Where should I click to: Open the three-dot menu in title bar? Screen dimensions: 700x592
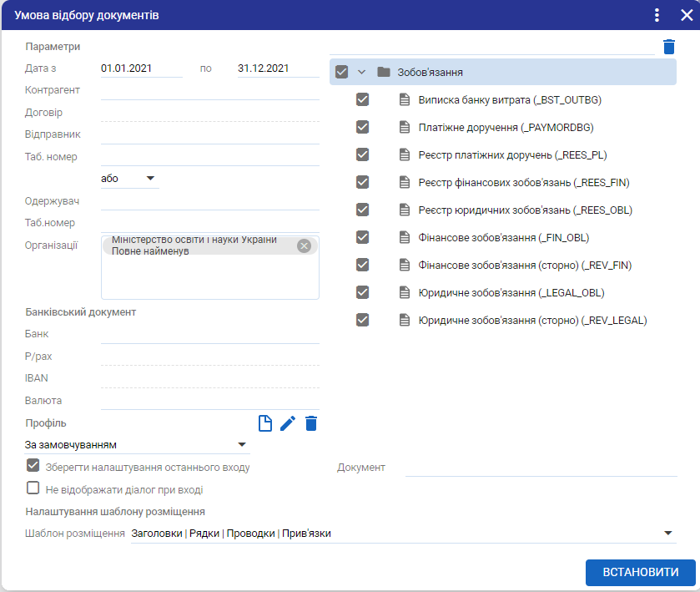(x=657, y=15)
